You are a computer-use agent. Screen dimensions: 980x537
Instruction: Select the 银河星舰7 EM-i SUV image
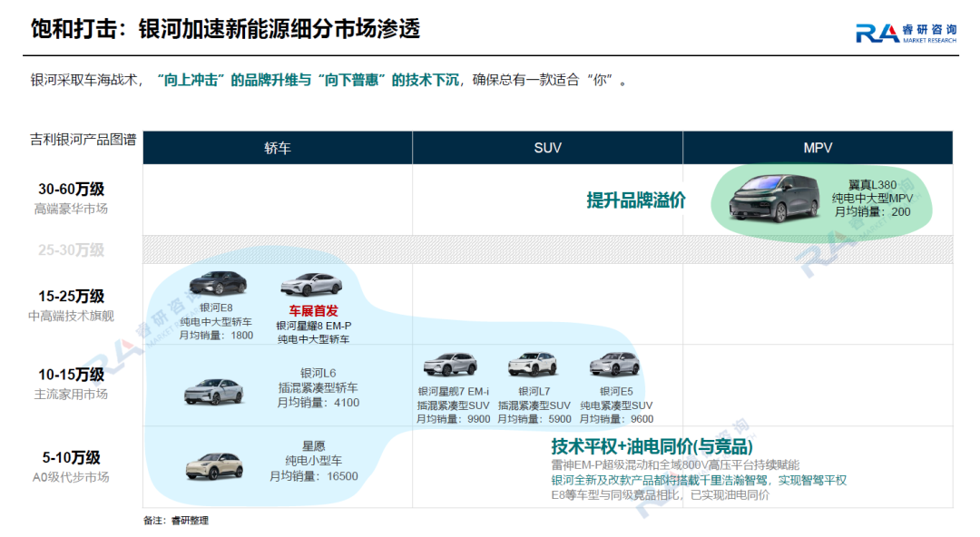click(450, 365)
